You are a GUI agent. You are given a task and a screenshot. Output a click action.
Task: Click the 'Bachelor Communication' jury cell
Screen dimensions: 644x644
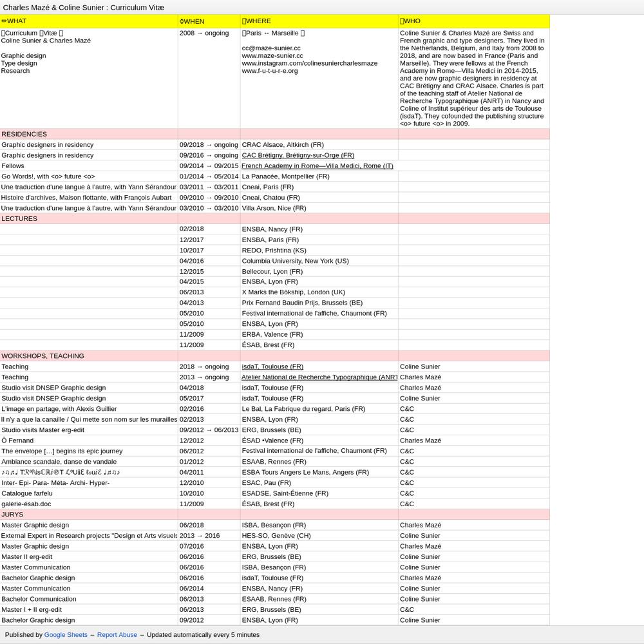pyautogui.click(x=89, y=599)
